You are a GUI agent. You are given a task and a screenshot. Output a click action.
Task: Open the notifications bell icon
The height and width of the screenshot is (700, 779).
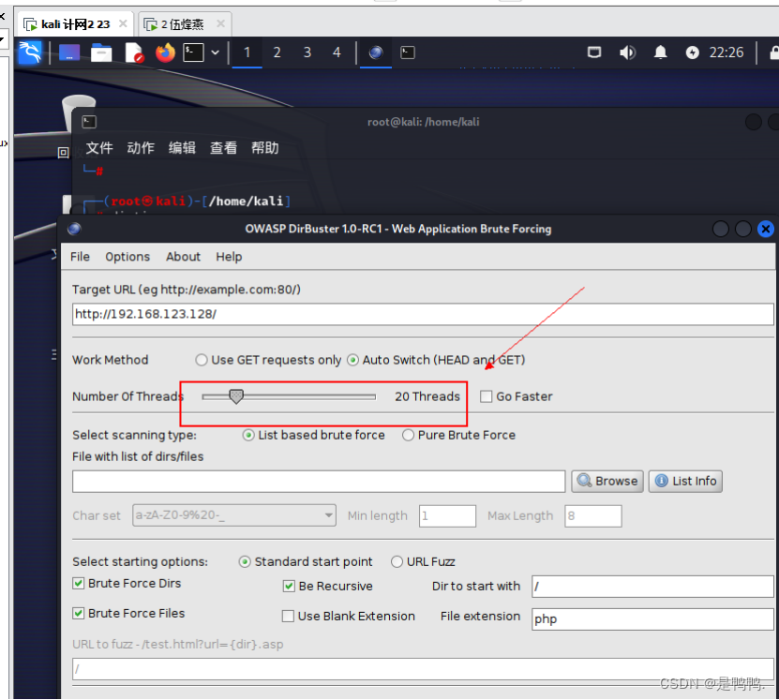[660, 52]
